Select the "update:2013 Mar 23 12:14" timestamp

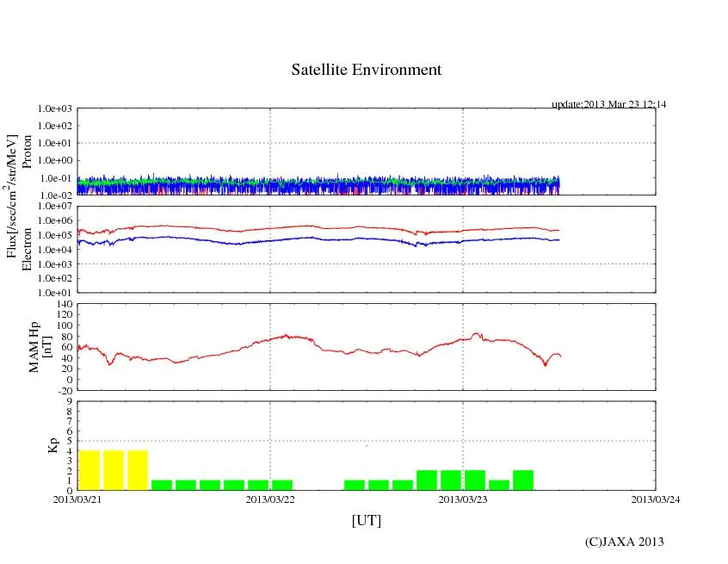pyautogui.click(x=608, y=104)
